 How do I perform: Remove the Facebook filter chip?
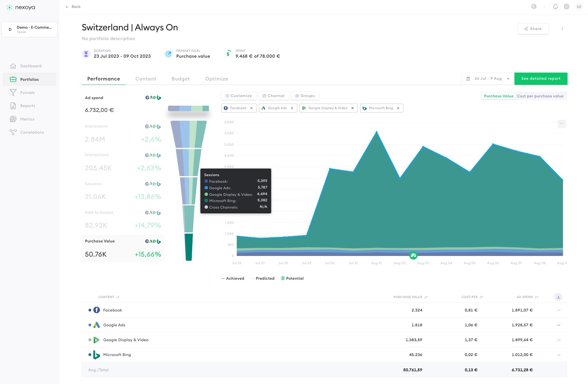pos(252,108)
